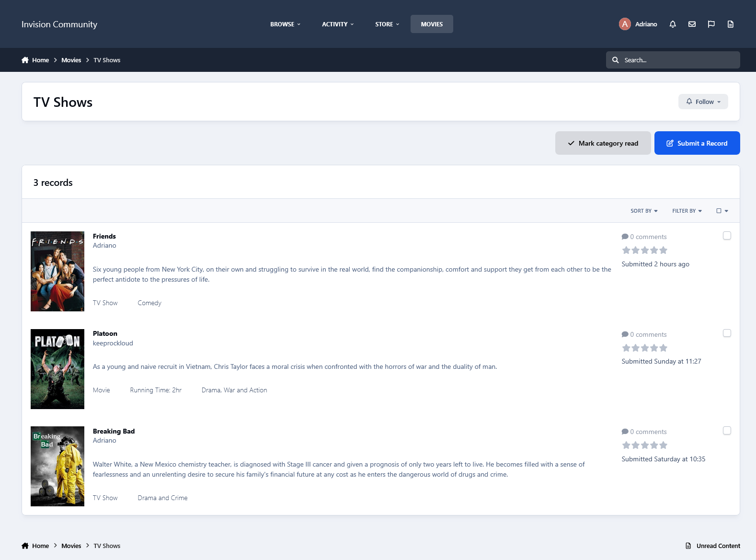Image resolution: width=756 pixels, height=560 pixels.
Task: Expand the Filter By dropdown
Action: click(x=687, y=211)
